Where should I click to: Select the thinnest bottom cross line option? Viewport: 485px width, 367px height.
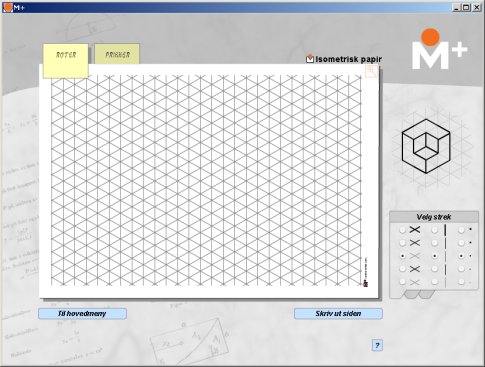[403, 282]
